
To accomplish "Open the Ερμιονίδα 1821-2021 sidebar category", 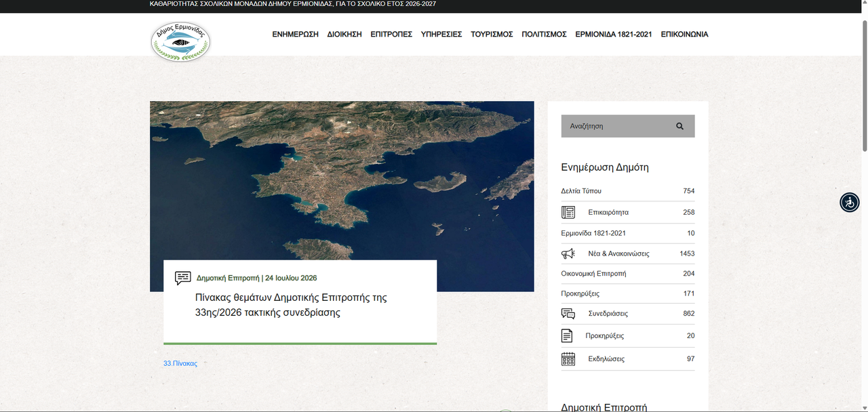I will (x=593, y=233).
